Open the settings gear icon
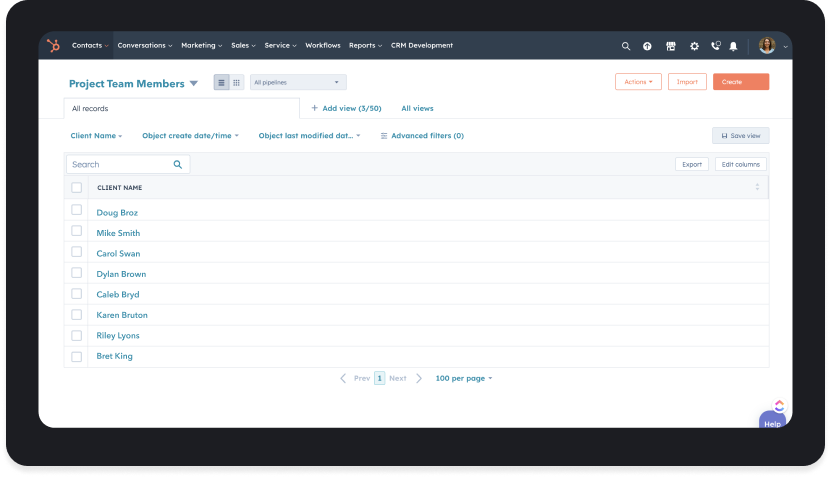The image size is (831, 478). pos(694,46)
